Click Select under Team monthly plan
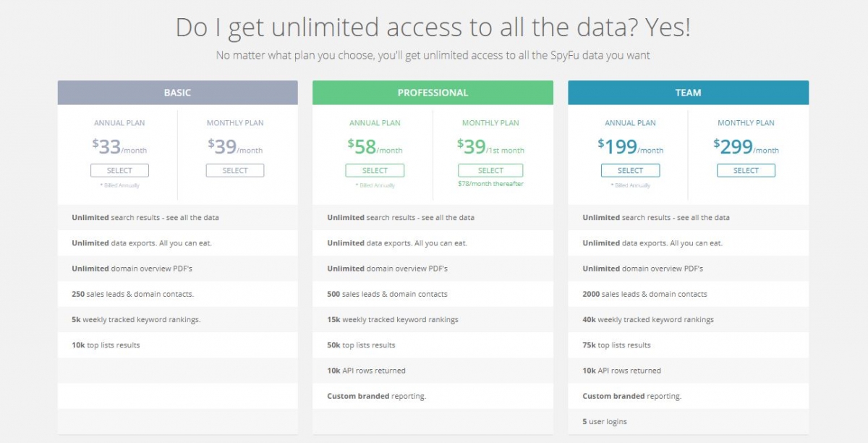Screen dimensions: 868x443 pyautogui.click(x=746, y=171)
